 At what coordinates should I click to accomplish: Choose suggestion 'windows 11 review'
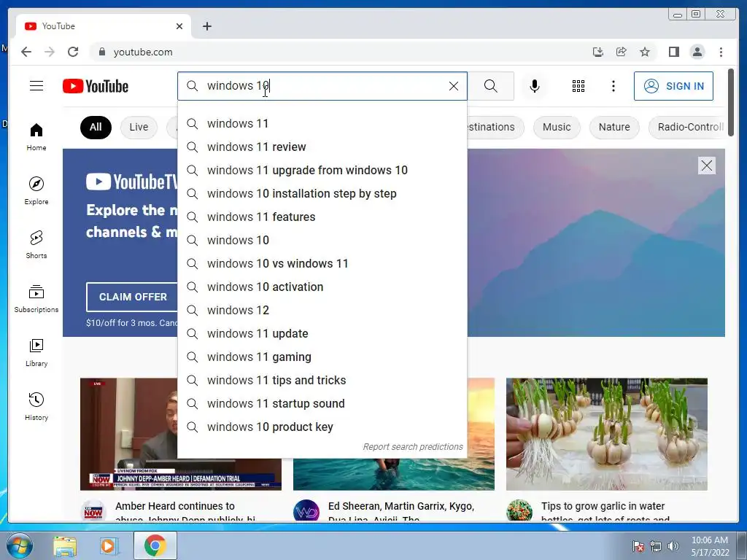pos(322,147)
